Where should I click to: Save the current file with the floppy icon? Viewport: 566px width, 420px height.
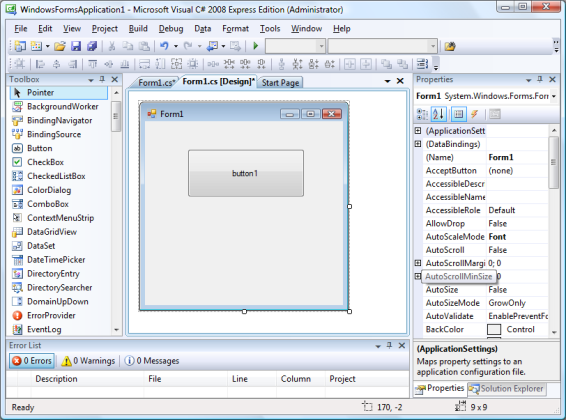point(76,46)
